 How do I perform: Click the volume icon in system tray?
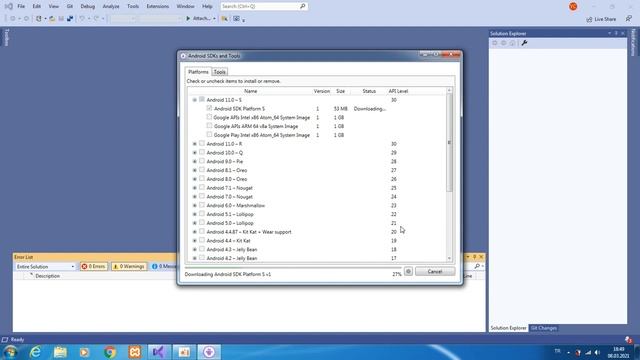pyautogui.click(x=597, y=352)
